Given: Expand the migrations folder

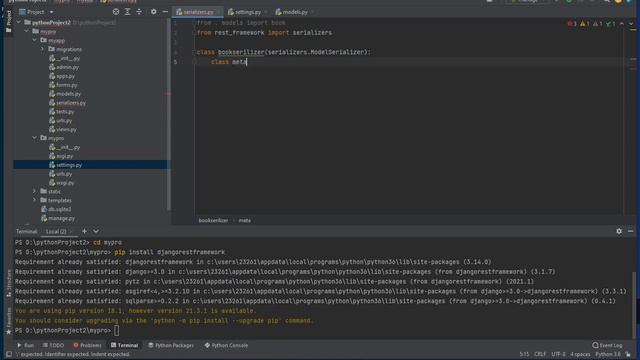Looking at the screenshot, I should tap(42, 49).
